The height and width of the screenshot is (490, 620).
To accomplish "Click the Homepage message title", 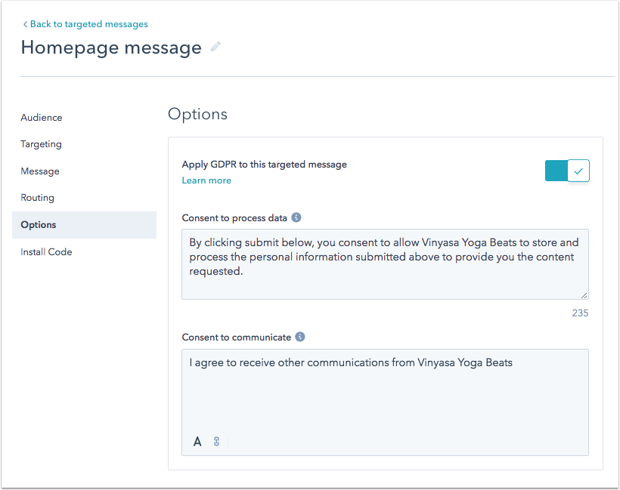I will pos(111,47).
